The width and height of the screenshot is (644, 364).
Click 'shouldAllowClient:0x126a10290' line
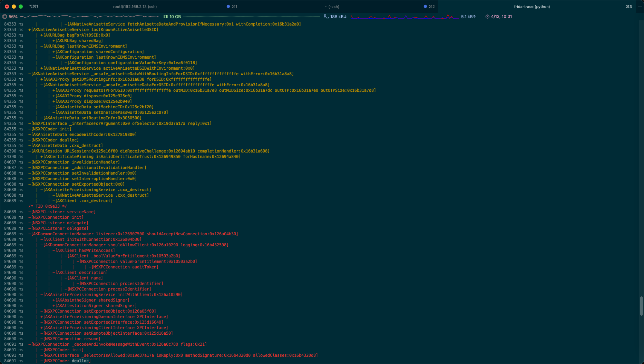tap(134, 245)
